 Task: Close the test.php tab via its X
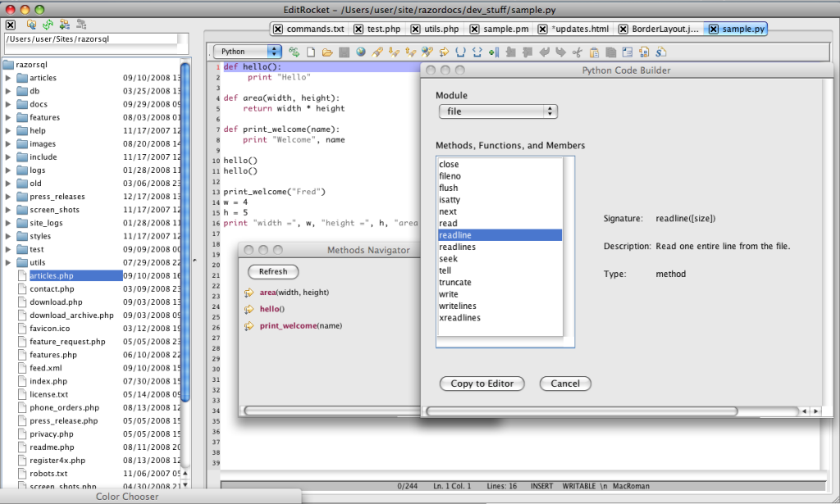click(358, 29)
